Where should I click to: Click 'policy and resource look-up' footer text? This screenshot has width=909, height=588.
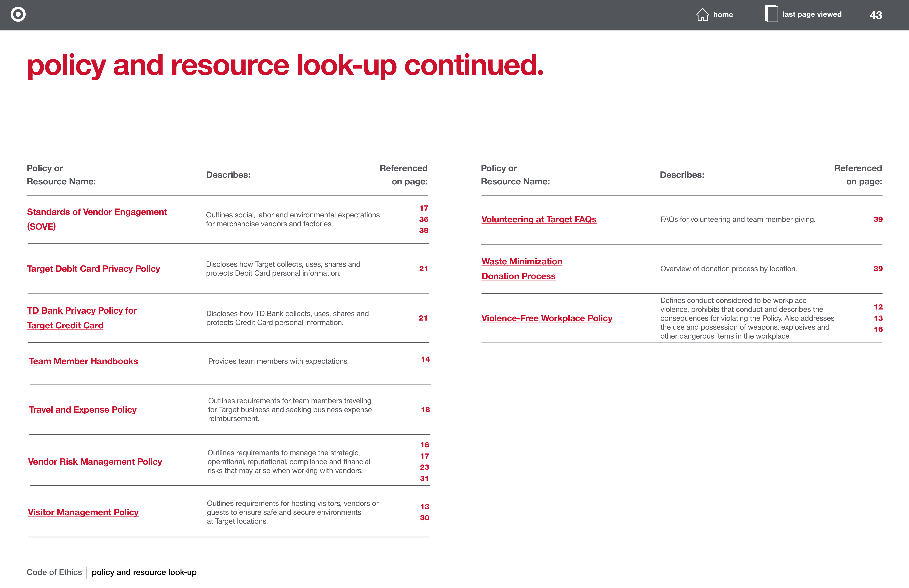[x=144, y=572]
